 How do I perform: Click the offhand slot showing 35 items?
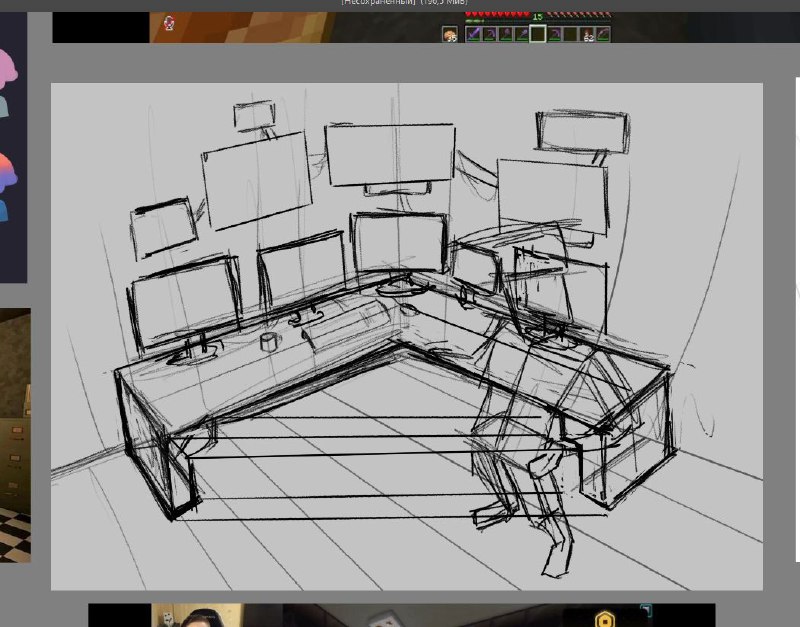coord(449,34)
